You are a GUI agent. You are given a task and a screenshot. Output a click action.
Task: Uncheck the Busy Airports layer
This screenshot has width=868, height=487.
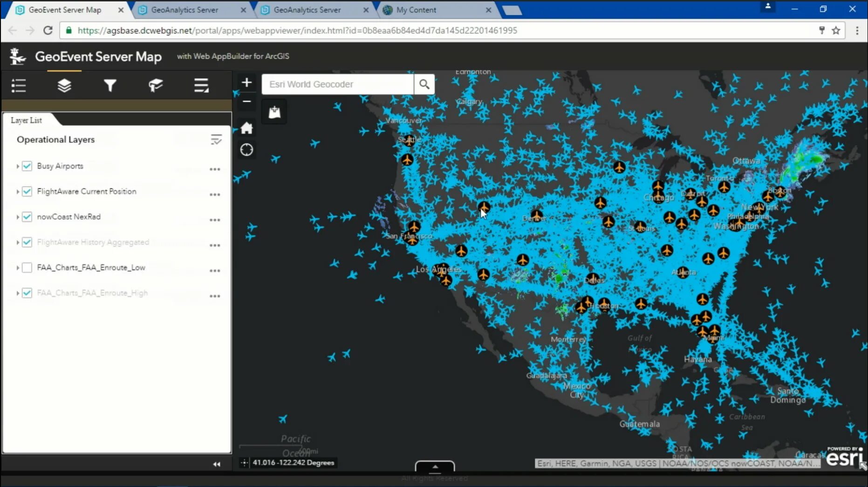point(27,166)
